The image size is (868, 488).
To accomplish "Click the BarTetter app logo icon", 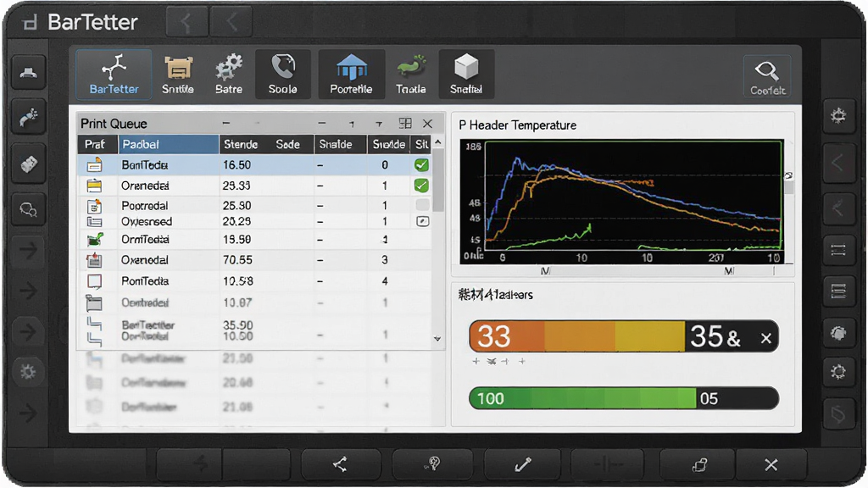I will [30, 23].
